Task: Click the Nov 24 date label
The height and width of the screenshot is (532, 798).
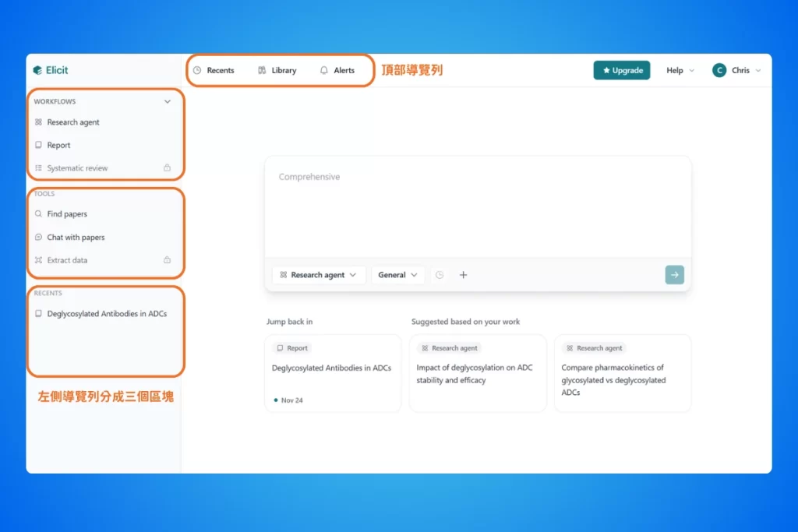Action: (x=291, y=400)
